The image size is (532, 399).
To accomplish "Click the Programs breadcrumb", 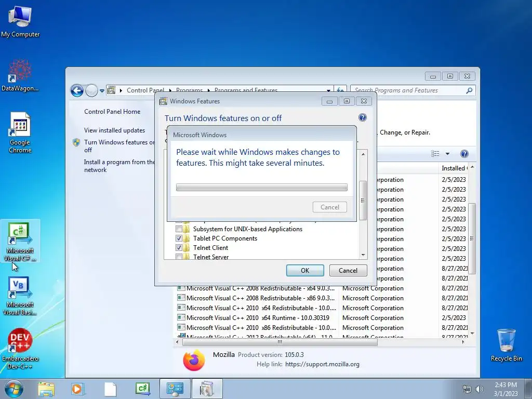I will point(189,90).
